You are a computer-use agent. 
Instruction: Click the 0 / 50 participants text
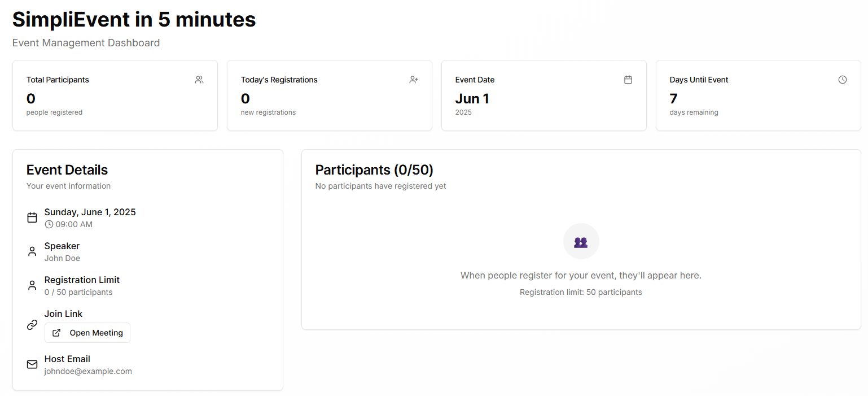(x=78, y=292)
